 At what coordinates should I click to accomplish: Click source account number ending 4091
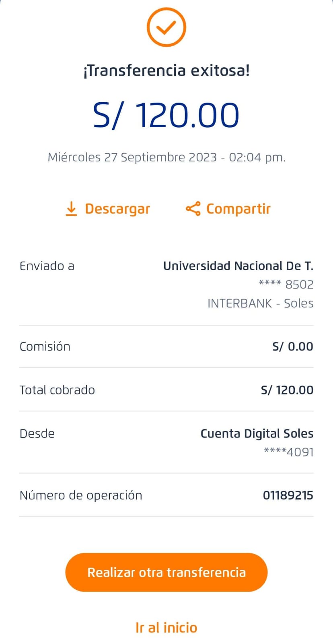(288, 452)
